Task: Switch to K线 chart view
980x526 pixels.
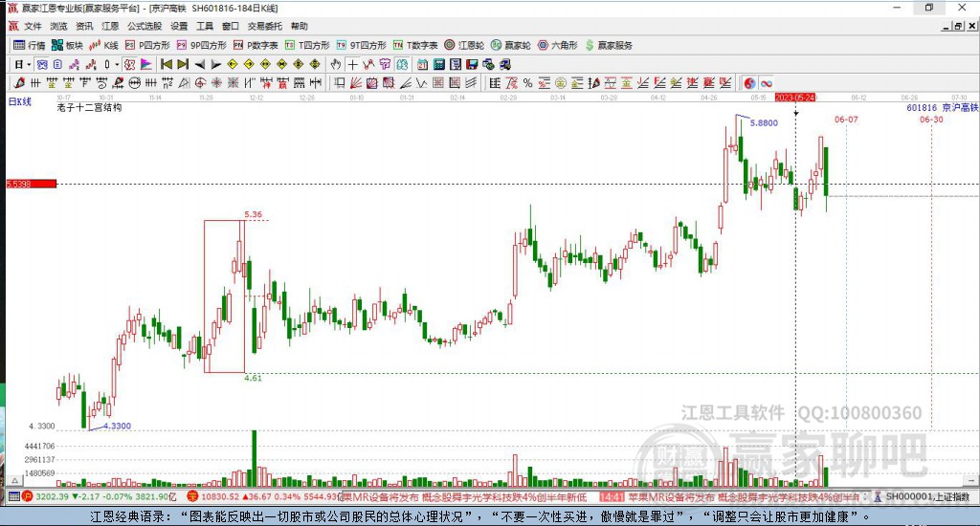Action: click(103, 45)
